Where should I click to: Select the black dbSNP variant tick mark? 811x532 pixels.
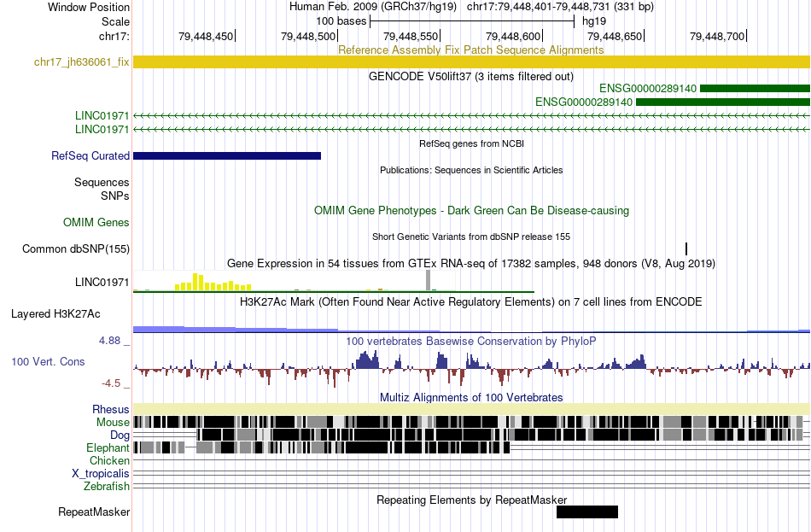pos(686,249)
